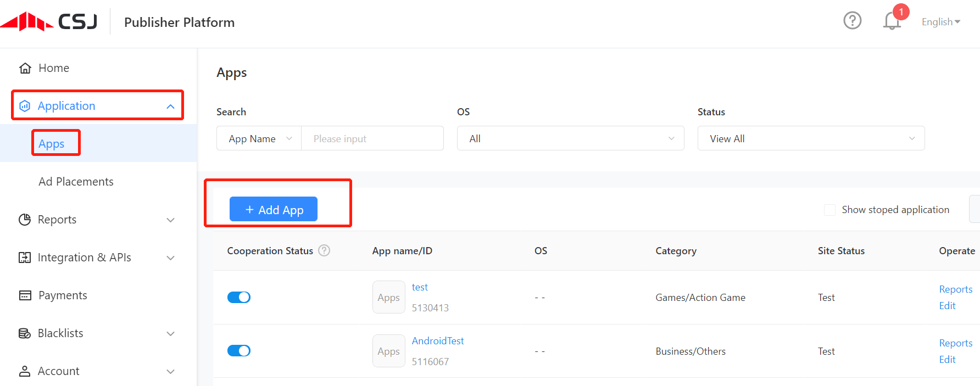Open the Status View All dropdown
Viewport: 980px width, 386px height.
click(811, 138)
